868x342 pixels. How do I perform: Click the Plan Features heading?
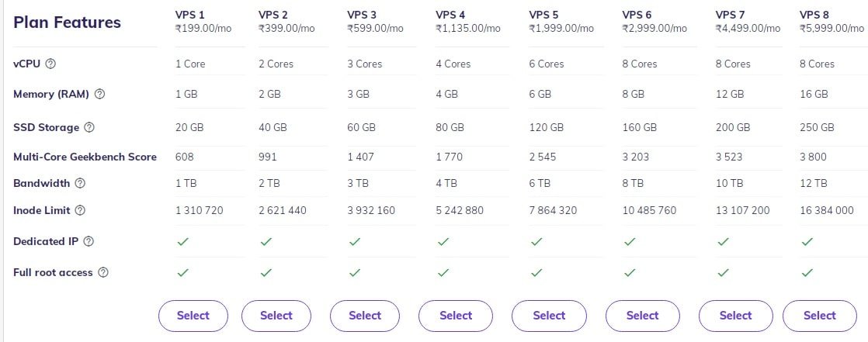(x=67, y=22)
